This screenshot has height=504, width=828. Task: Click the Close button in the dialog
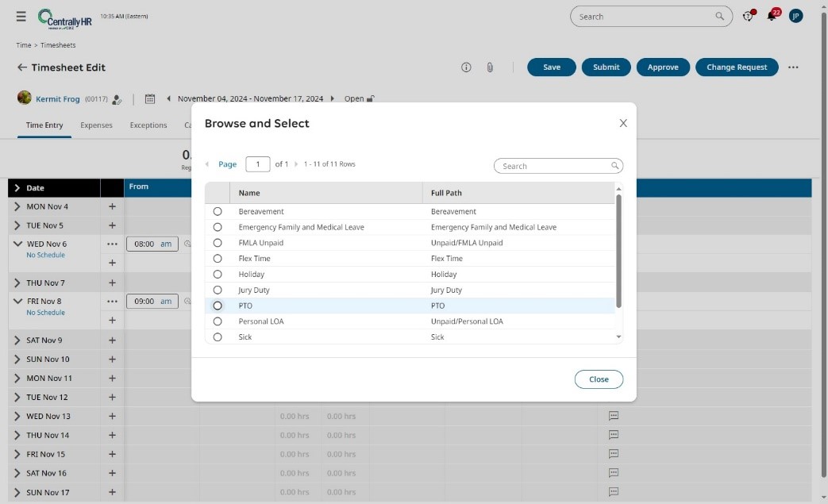click(x=599, y=379)
